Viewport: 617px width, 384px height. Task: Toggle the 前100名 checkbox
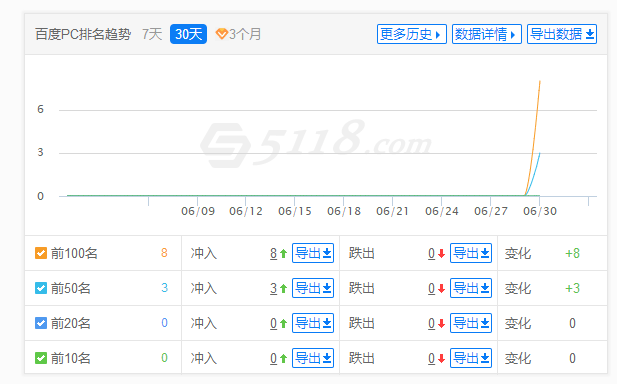(41, 253)
